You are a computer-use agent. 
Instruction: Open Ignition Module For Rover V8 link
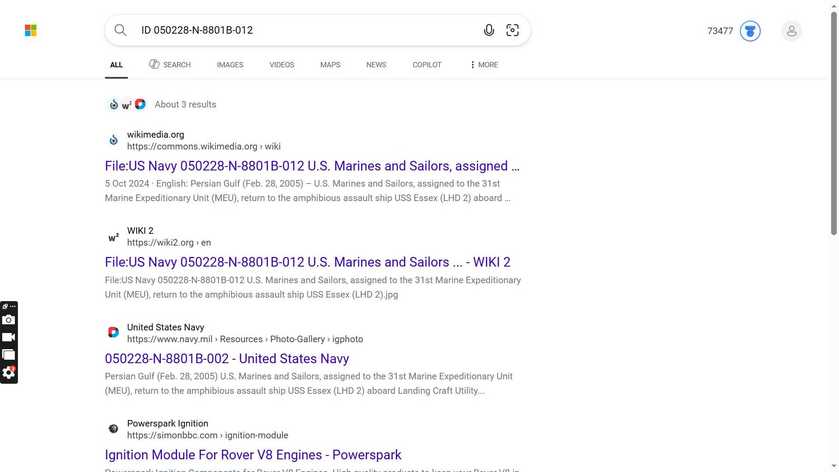[253, 455]
